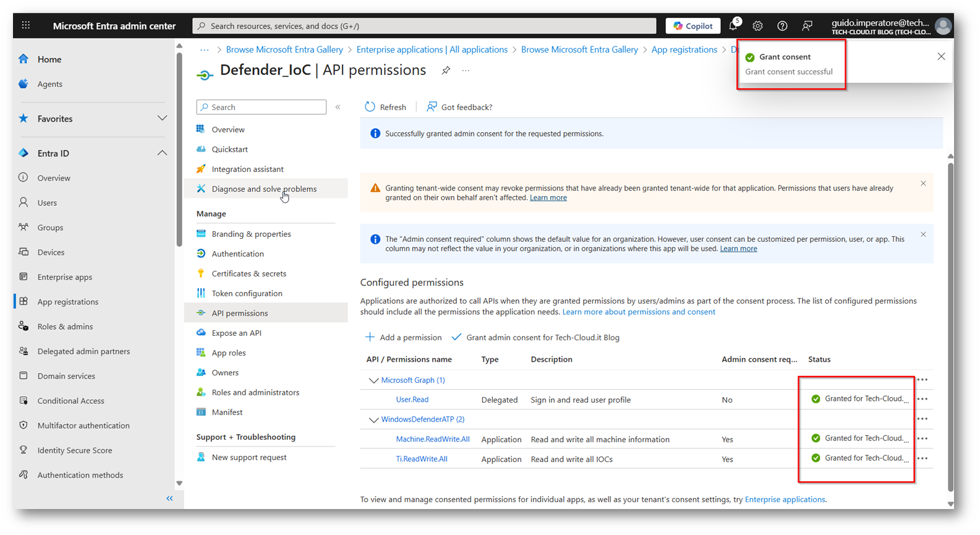Open Groups under Entra ID

[50, 228]
